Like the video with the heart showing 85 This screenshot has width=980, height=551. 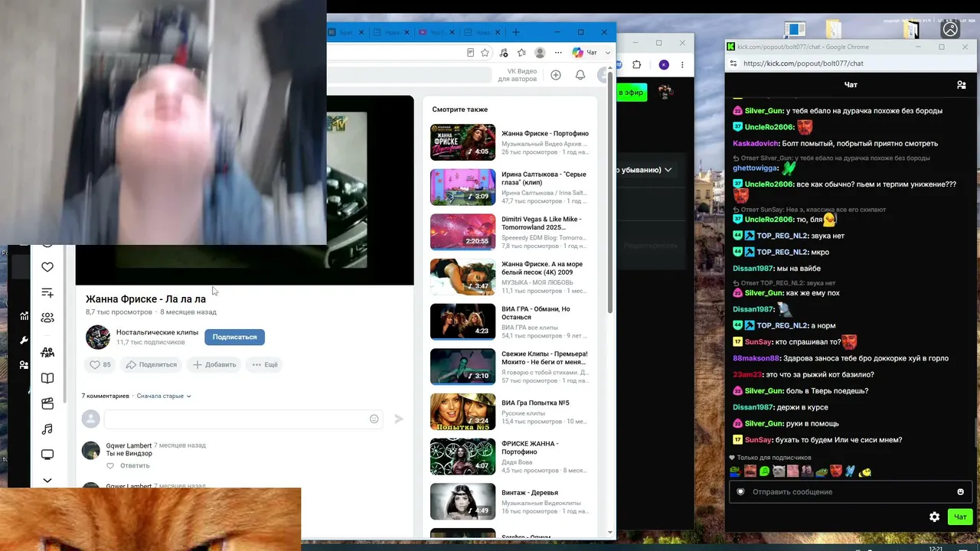(100, 365)
